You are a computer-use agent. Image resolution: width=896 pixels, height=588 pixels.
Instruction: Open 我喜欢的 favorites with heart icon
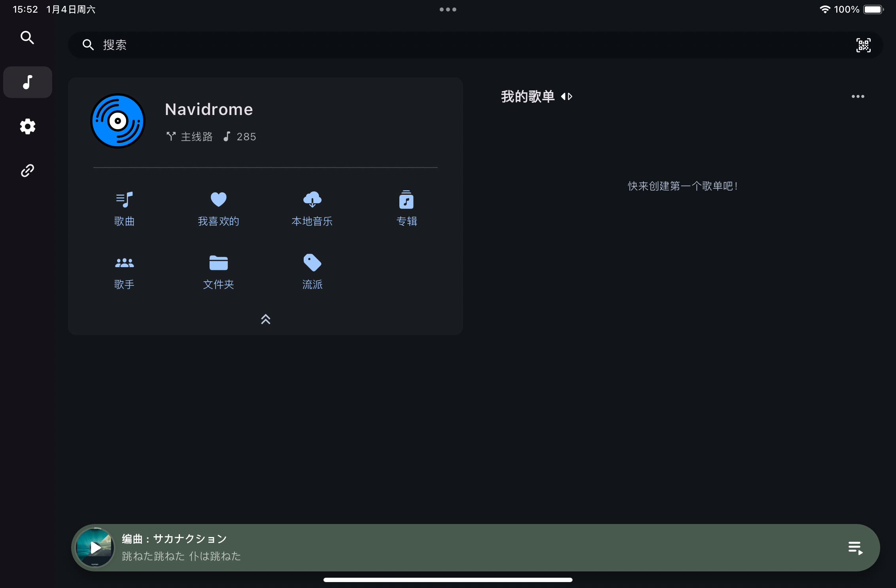[218, 208]
